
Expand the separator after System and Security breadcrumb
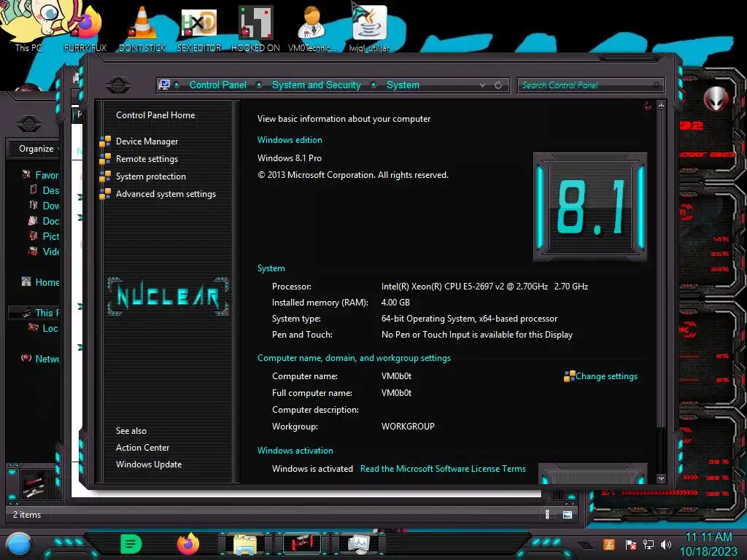click(374, 85)
